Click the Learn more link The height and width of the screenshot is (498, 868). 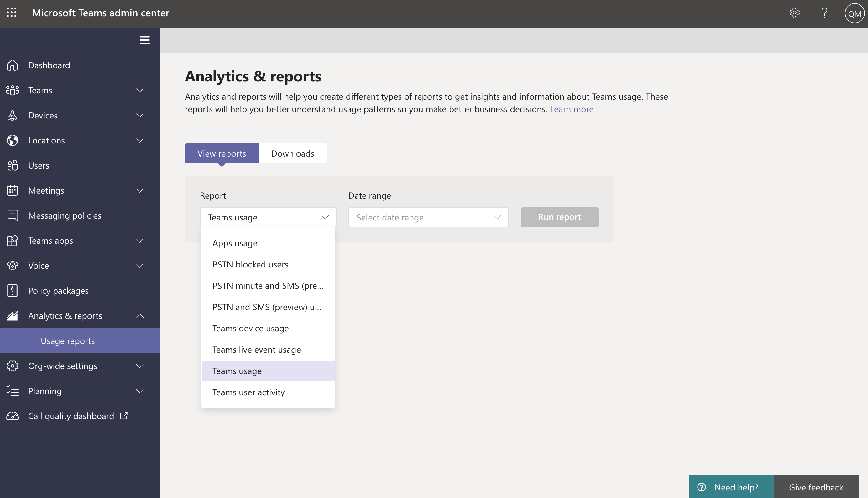tap(571, 109)
